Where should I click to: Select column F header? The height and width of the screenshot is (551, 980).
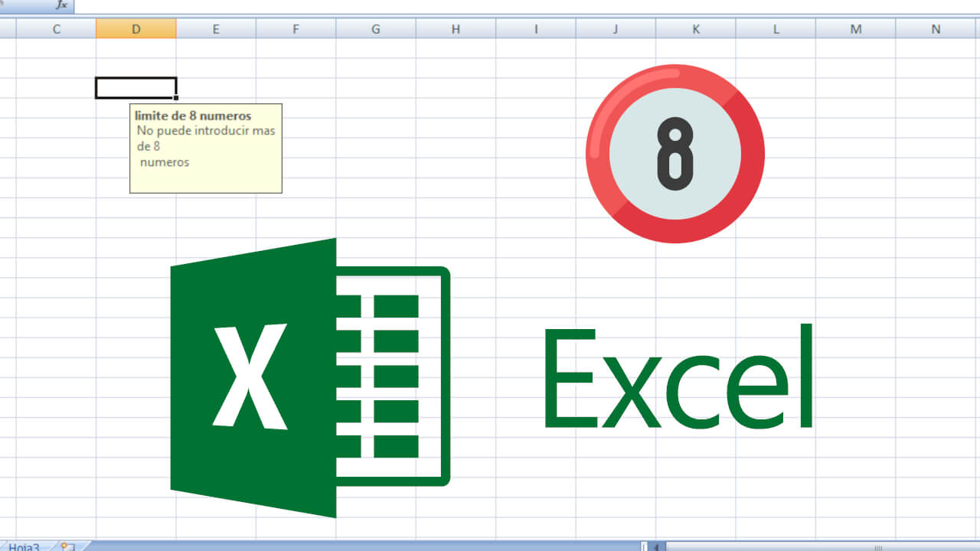point(296,29)
